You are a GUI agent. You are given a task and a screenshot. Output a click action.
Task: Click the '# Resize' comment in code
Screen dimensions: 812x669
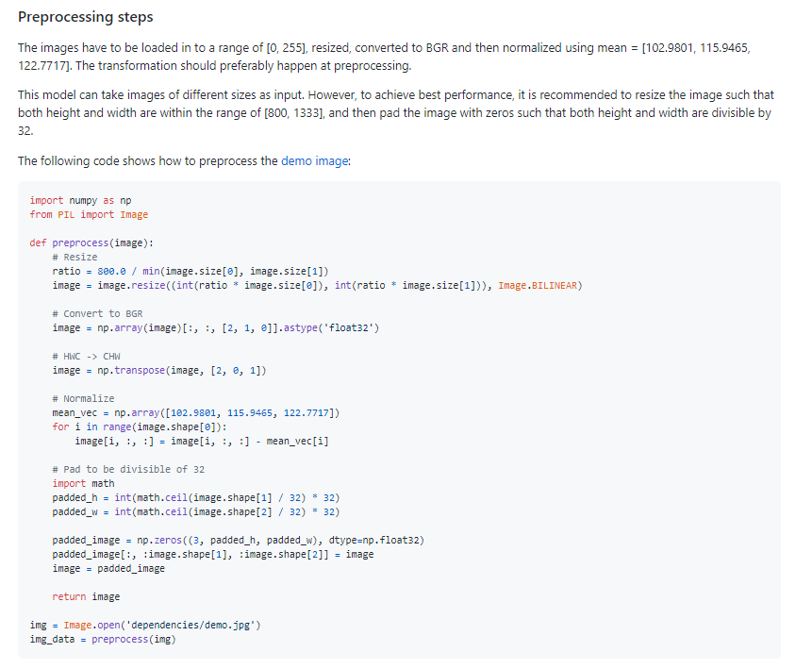(75, 257)
